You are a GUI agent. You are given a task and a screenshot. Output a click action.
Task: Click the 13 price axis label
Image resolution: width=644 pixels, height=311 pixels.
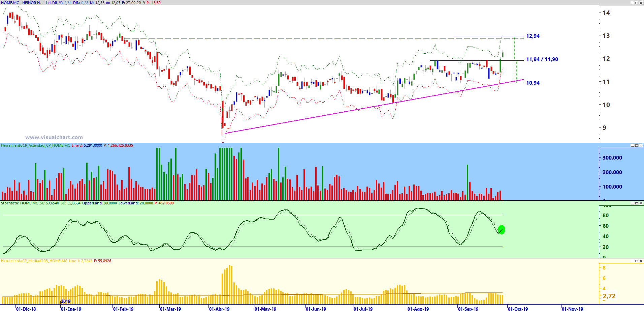point(606,36)
